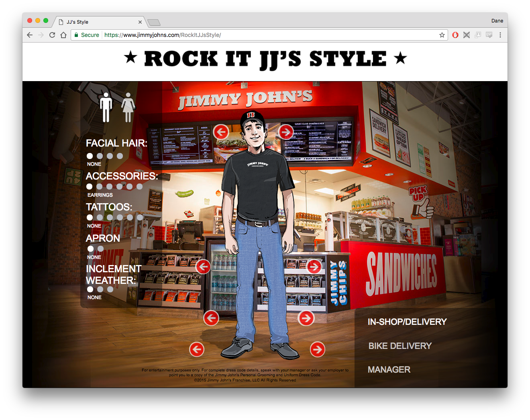This screenshot has height=420, width=530.
Task: Select second Apron option dot
Action: tap(100, 249)
